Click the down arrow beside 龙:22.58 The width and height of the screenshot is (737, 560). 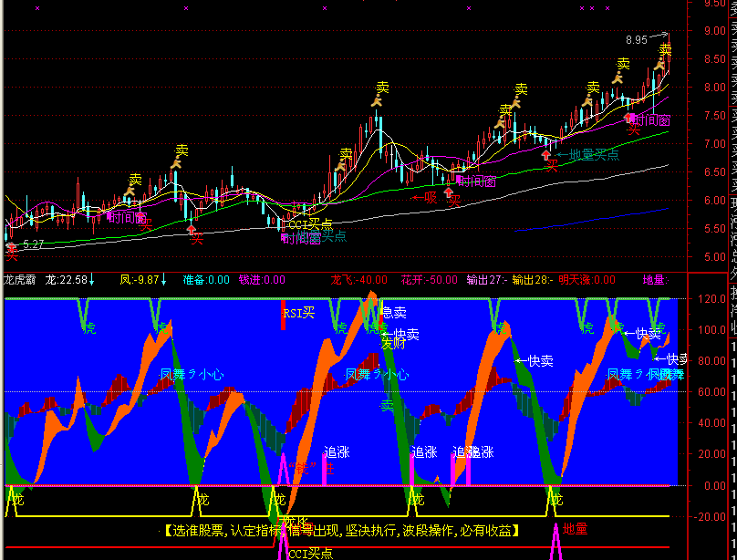click(91, 281)
